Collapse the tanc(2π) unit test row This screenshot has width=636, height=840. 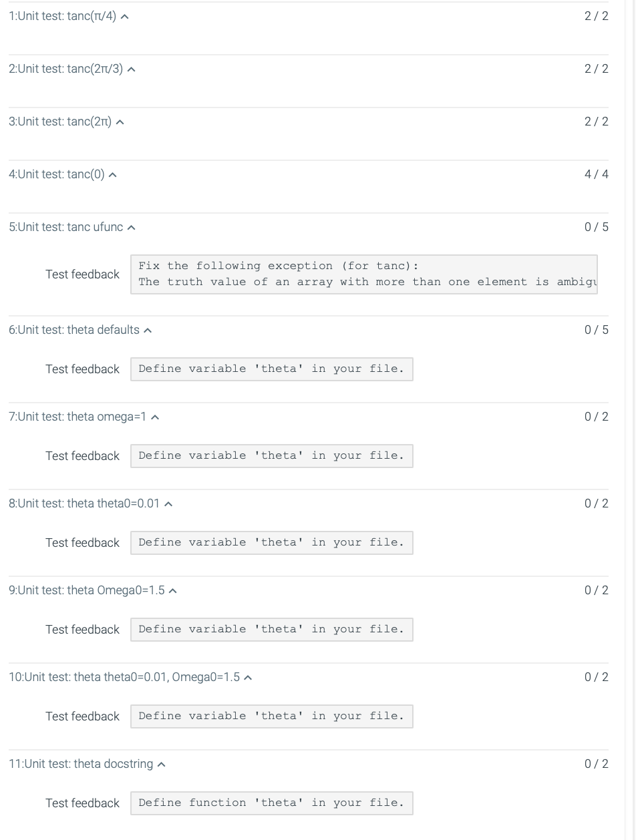[x=120, y=122]
